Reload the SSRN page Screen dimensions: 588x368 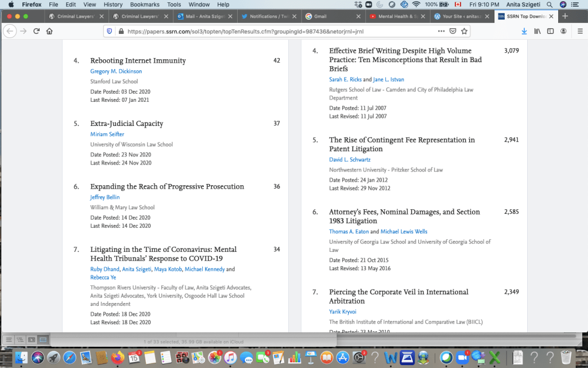pos(37,31)
